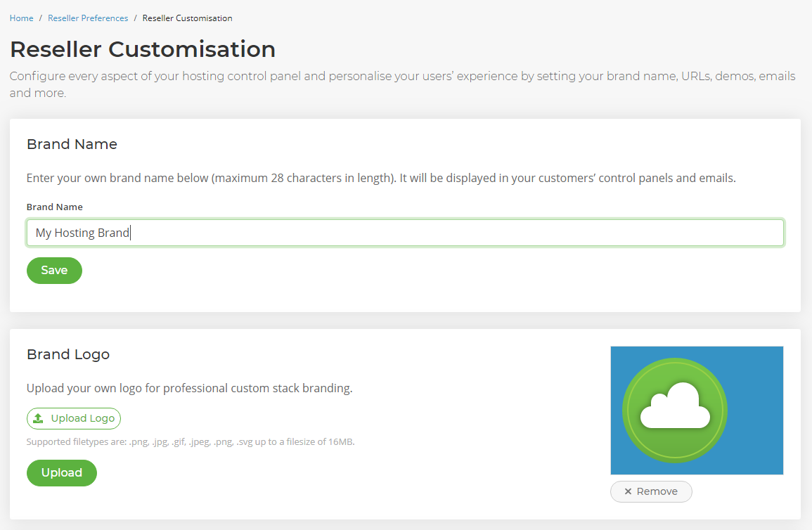Click the 'maximum 28 characters' instruction text

[381, 178]
